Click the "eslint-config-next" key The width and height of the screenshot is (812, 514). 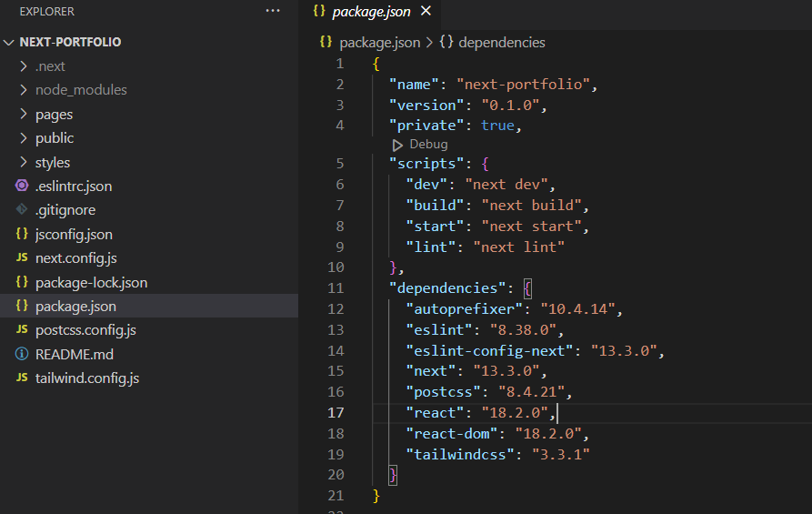coord(489,351)
